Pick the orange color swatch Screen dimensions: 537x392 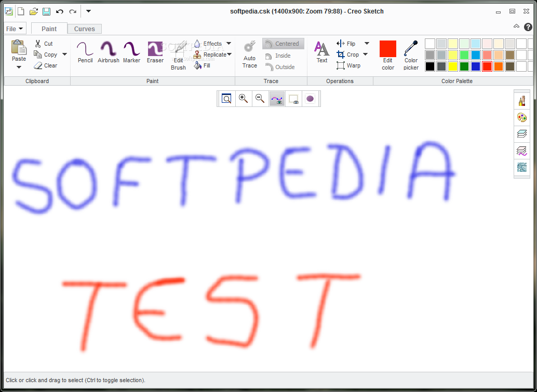click(499, 66)
